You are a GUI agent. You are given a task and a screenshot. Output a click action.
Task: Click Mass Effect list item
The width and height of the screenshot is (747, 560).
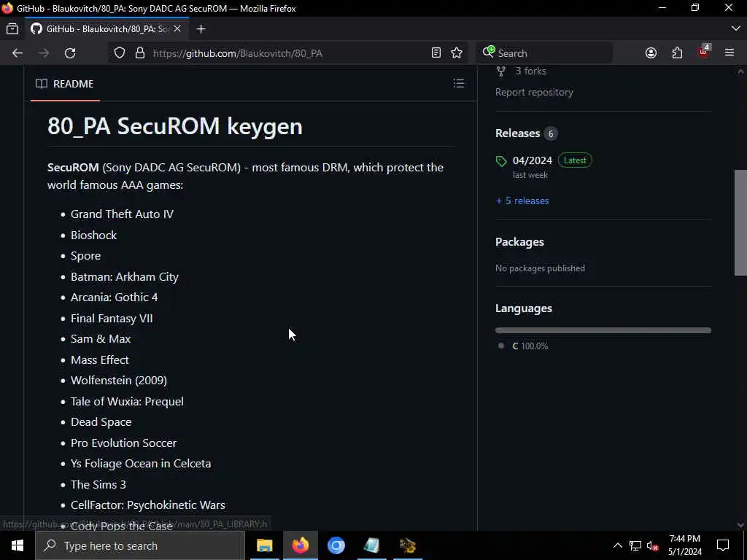99,360
